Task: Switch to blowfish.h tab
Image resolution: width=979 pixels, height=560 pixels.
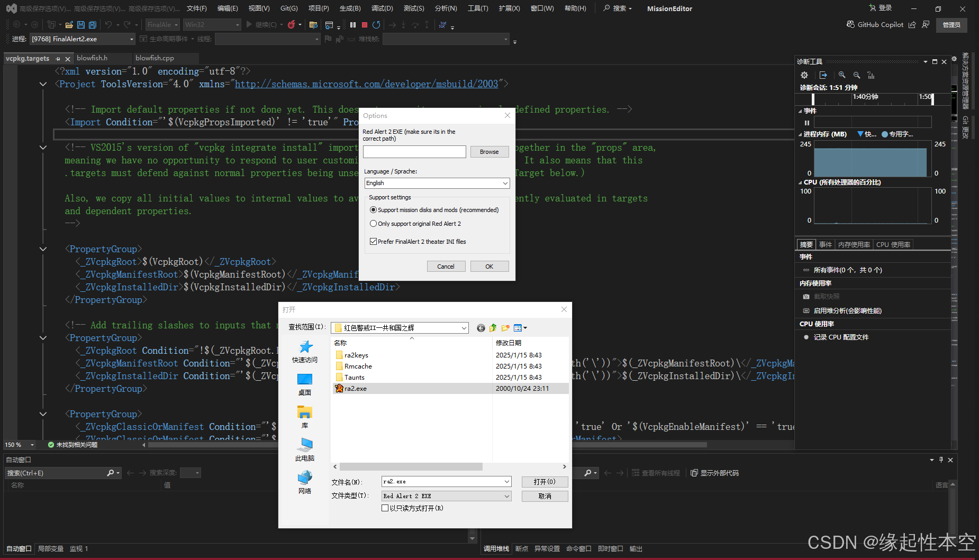Action: pos(92,58)
